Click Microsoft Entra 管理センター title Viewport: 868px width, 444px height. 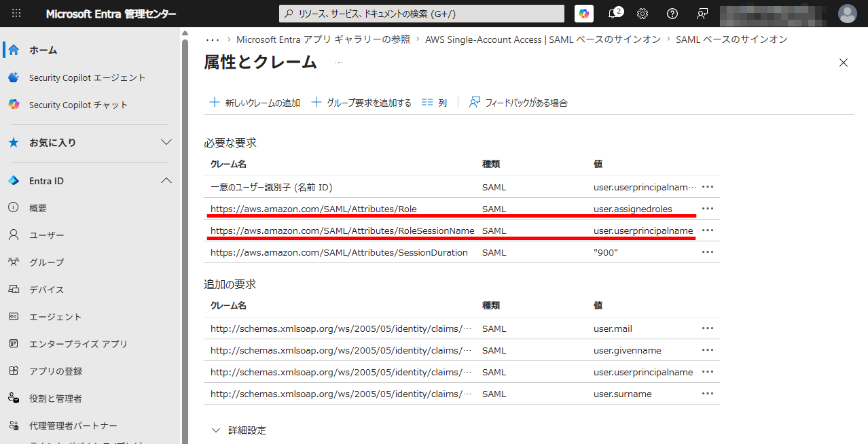[x=111, y=14]
